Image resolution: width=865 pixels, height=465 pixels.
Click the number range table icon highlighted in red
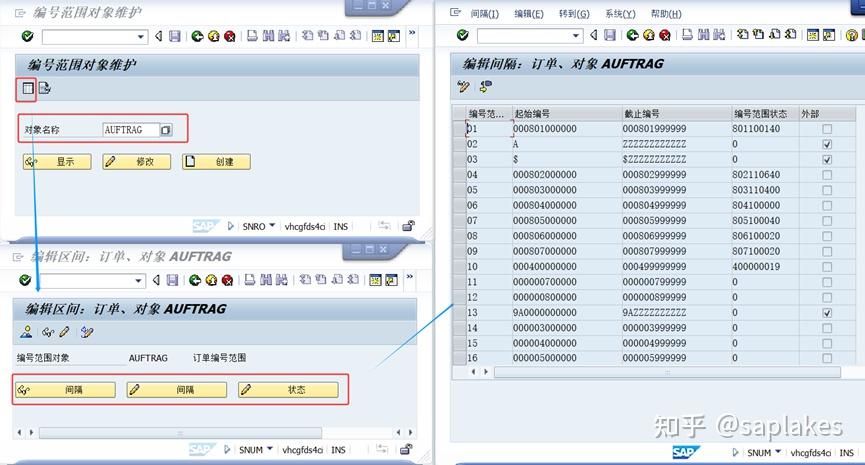click(27, 88)
